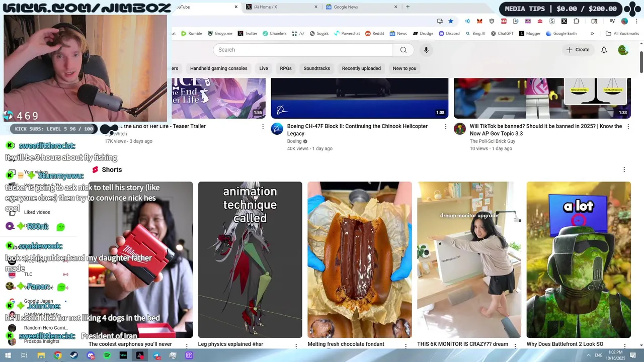Open the Google Earth bookmark
Viewport: 644px width, 362px height.
(x=561, y=34)
